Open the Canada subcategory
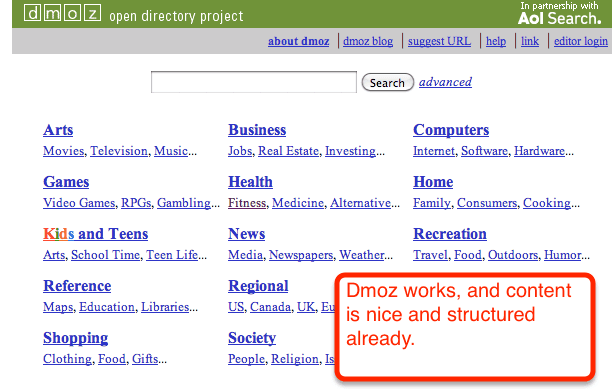The image size is (614, 389). [x=271, y=307]
